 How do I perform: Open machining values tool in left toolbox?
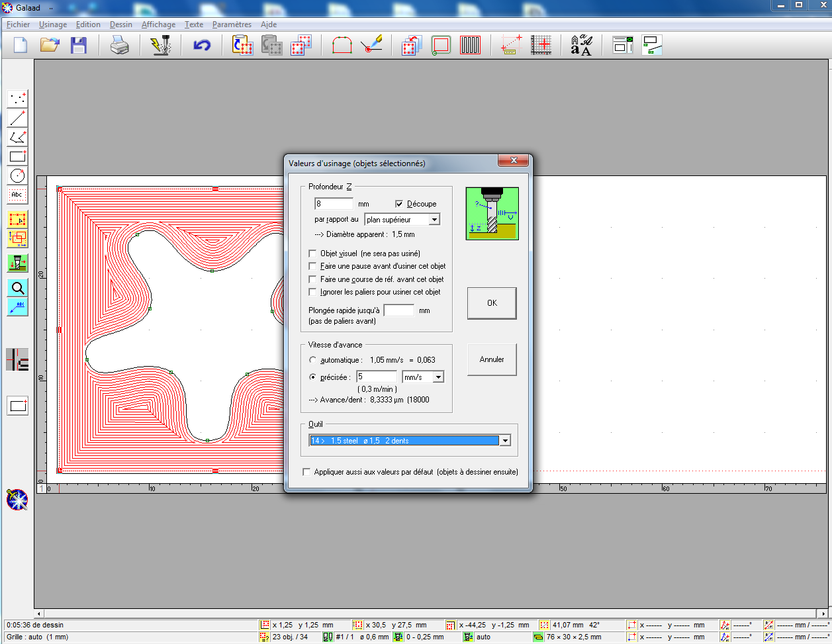[x=18, y=263]
